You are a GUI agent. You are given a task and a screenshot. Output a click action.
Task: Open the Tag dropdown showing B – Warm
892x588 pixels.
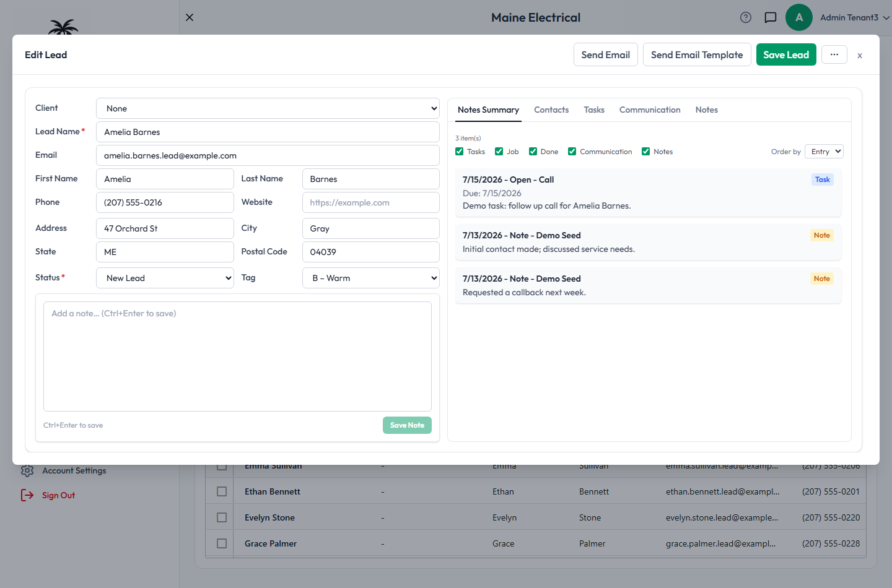point(371,278)
